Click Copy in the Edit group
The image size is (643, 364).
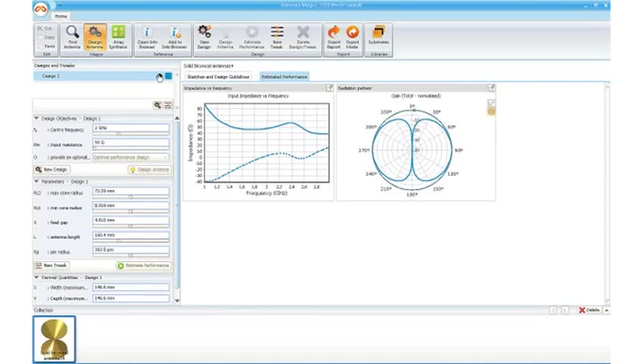pos(46,37)
